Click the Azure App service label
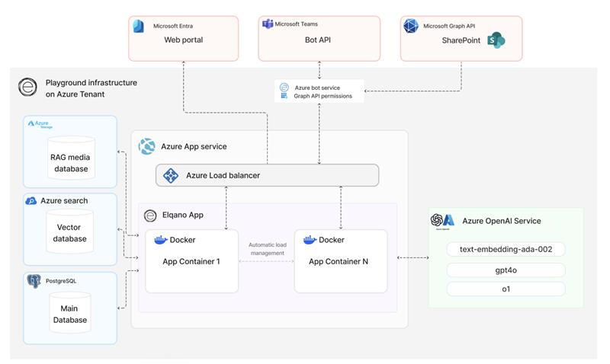The image size is (610, 364). tap(194, 146)
